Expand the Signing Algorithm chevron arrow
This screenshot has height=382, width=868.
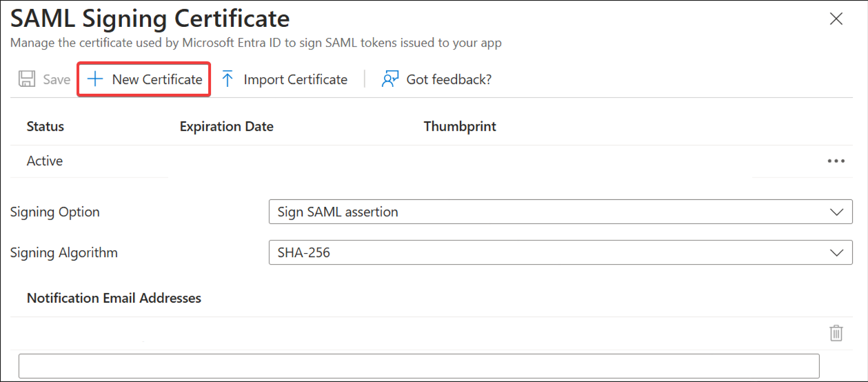click(x=837, y=253)
